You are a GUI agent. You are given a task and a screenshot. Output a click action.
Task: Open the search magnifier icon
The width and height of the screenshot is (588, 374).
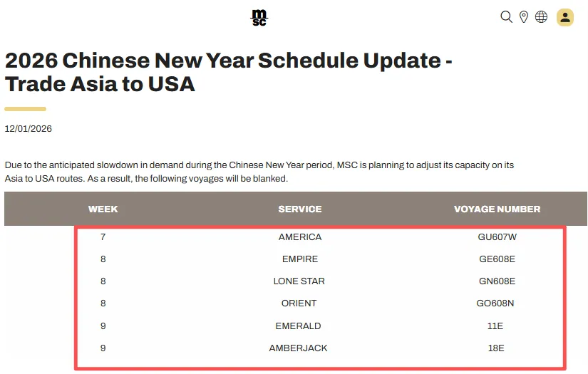506,17
